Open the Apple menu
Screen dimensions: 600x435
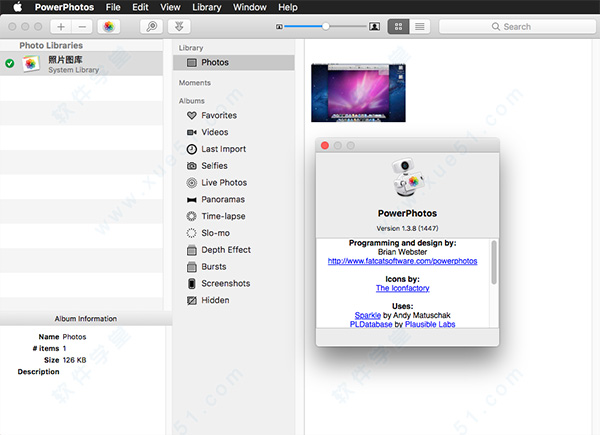(18, 7)
